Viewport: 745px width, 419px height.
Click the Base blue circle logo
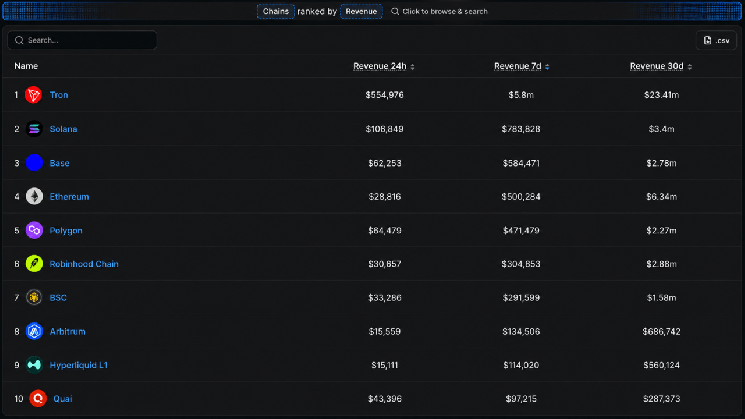coord(34,163)
